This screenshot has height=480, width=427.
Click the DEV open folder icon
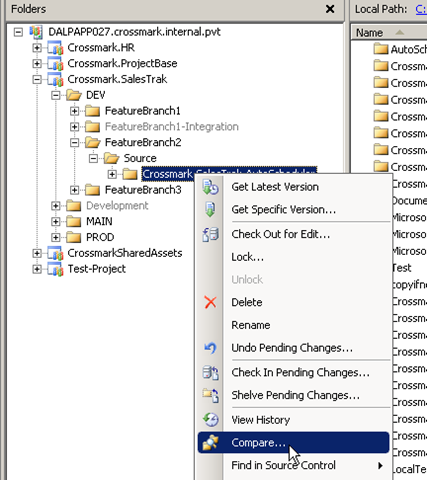pyautogui.click(x=74, y=95)
